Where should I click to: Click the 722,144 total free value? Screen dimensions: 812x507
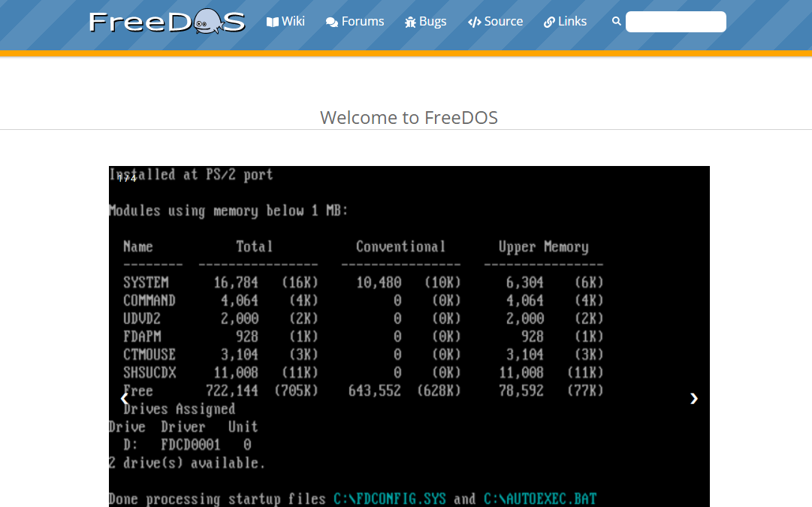tap(232, 391)
